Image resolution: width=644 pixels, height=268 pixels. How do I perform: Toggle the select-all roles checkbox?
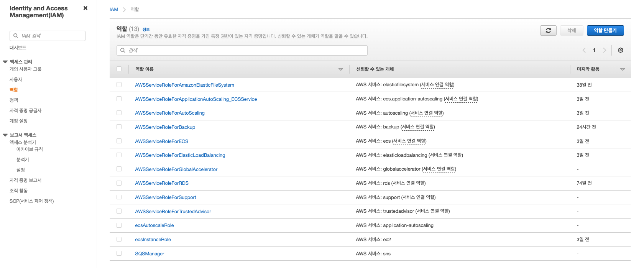tap(119, 69)
